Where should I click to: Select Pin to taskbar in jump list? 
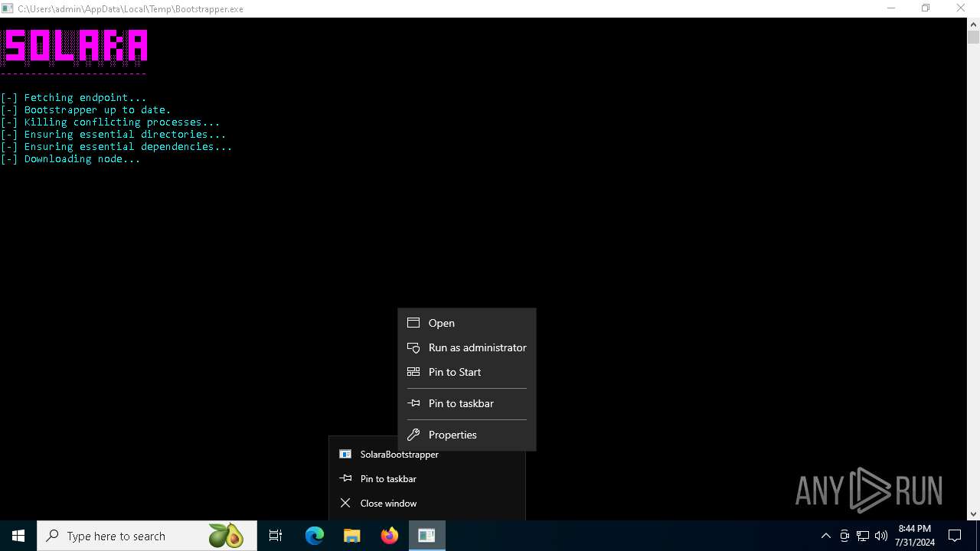(427, 478)
